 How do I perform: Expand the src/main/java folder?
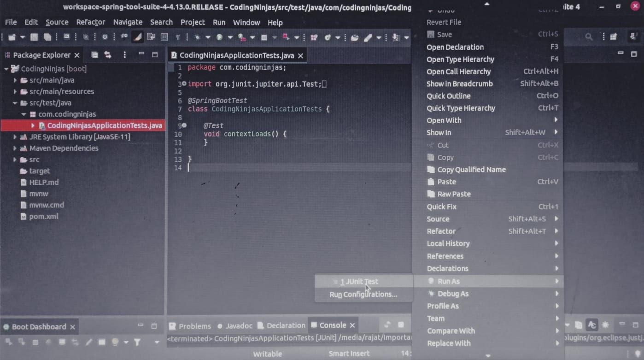[x=15, y=80]
